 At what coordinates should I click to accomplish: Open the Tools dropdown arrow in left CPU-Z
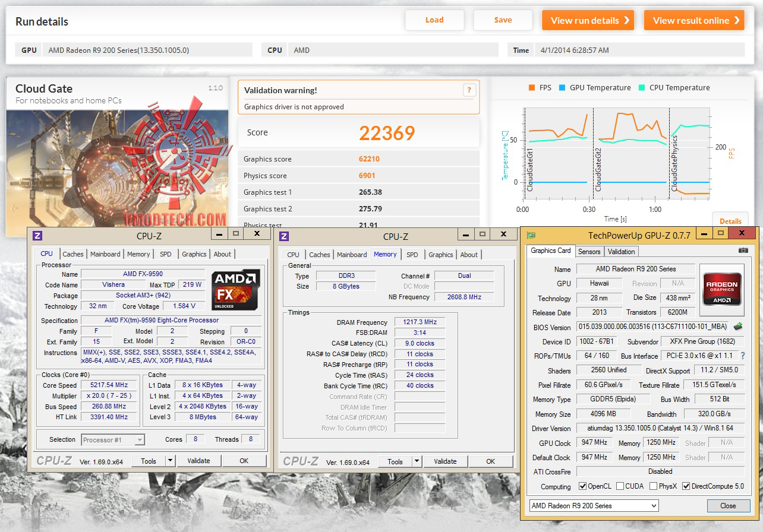click(170, 461)
